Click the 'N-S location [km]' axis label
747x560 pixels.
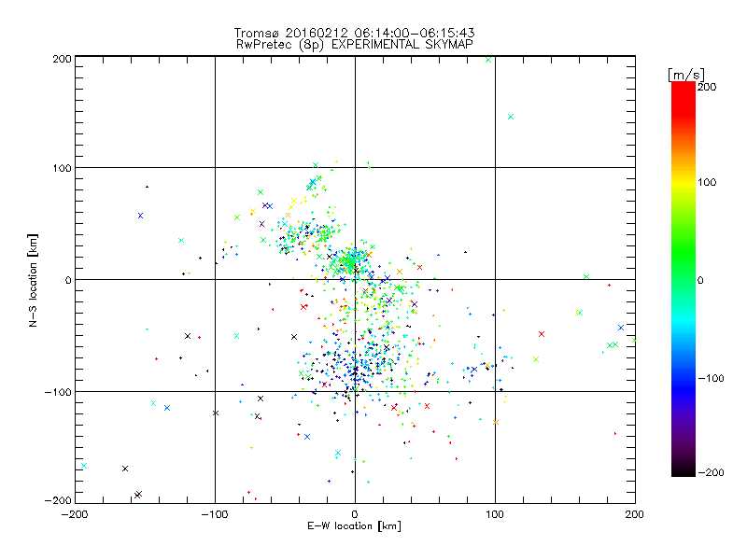click(x=33, y=280)
